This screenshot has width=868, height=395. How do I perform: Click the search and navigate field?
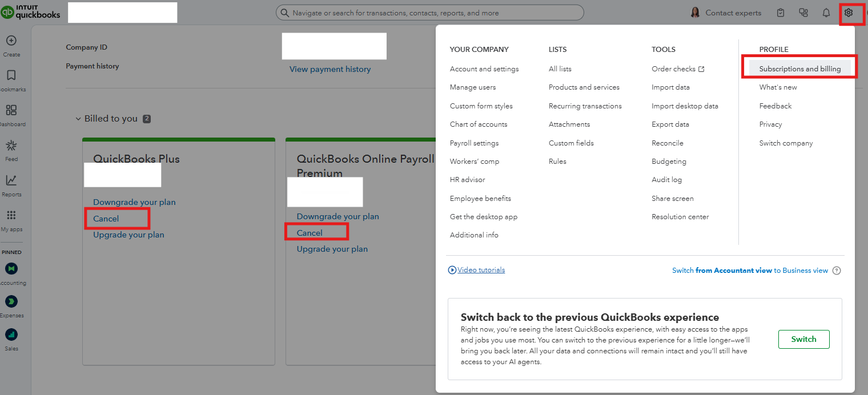[x=429, y=13]
